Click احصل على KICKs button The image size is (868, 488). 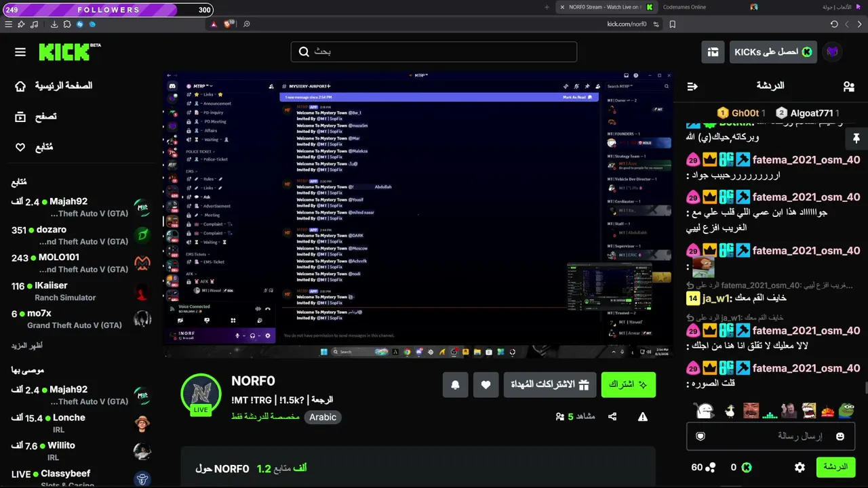(773, 52)
